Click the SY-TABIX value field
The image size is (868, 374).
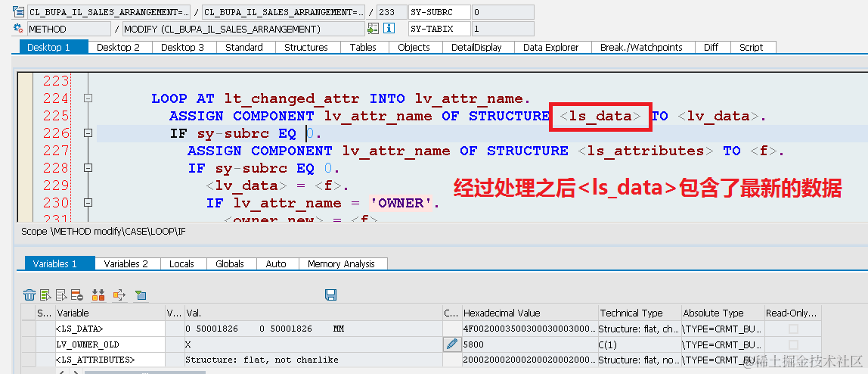point(503,29)
